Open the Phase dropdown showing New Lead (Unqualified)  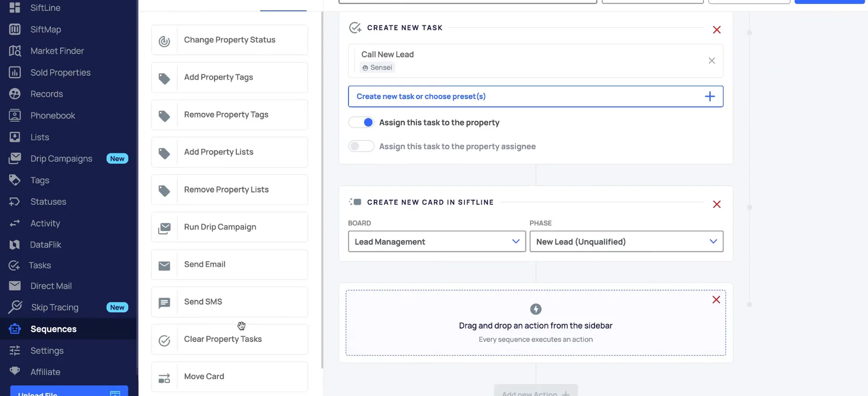point(626,241)
